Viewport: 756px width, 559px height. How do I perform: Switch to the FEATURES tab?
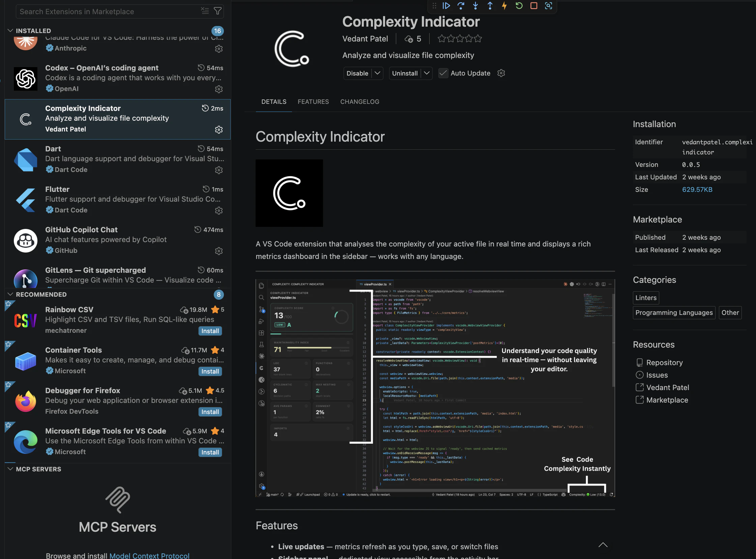313,101
